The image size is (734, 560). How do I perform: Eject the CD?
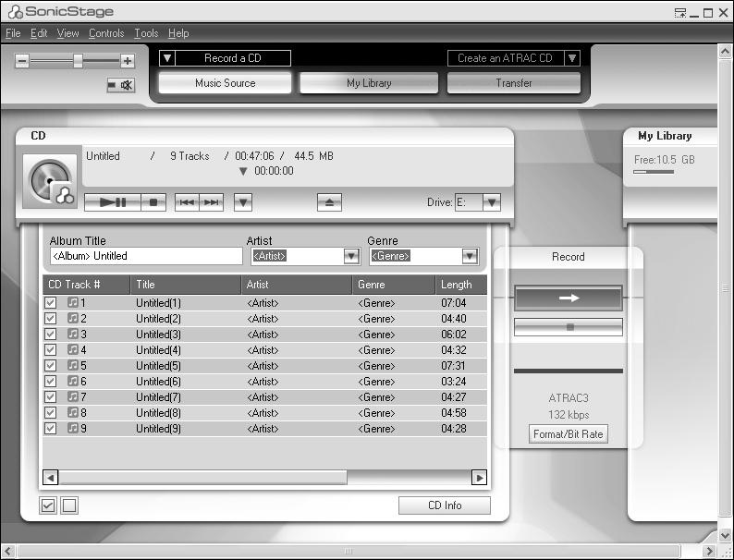point(329,202)
